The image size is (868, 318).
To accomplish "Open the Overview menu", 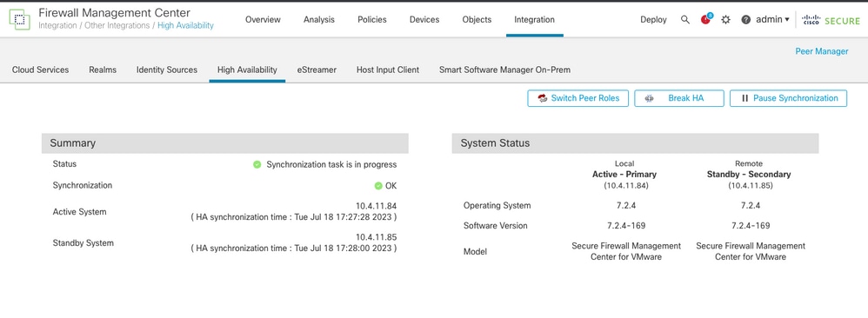I will [263, 19].
